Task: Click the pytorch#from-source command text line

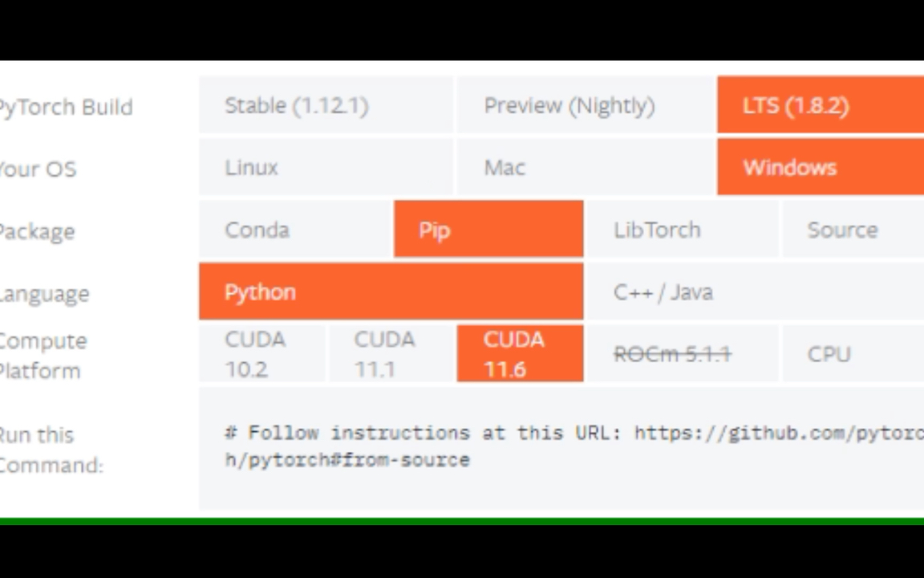Action: [347, 460]
